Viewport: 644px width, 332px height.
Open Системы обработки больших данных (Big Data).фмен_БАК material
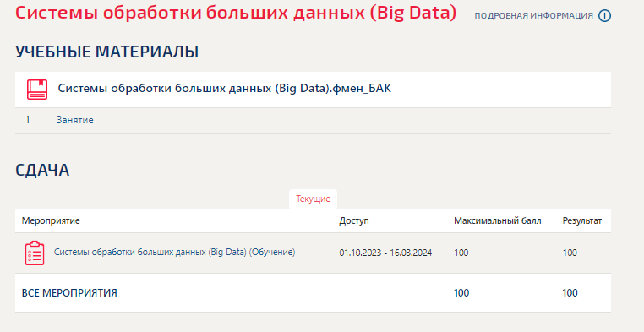pos(224,88)
